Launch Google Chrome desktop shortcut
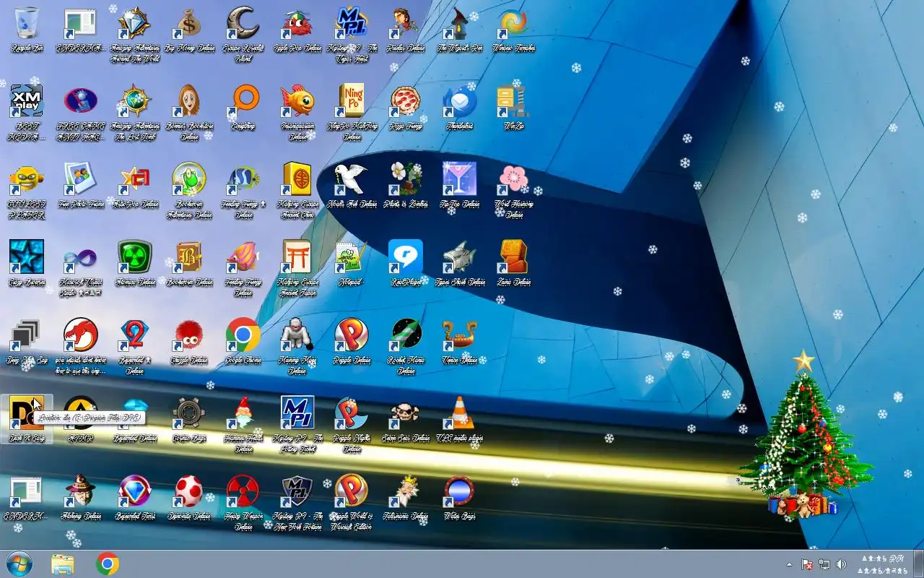 coord(243,335)
